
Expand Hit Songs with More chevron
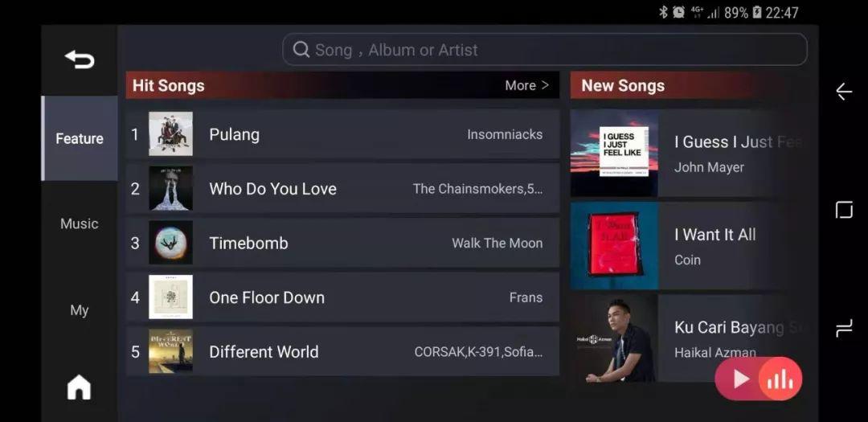(x=526, y=85)
